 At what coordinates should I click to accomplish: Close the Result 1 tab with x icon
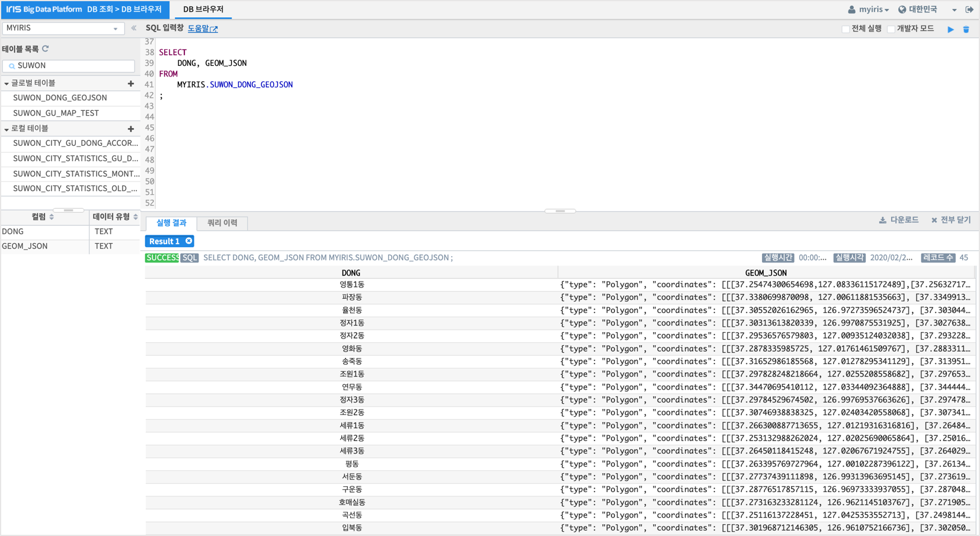[x=188, y=241]
